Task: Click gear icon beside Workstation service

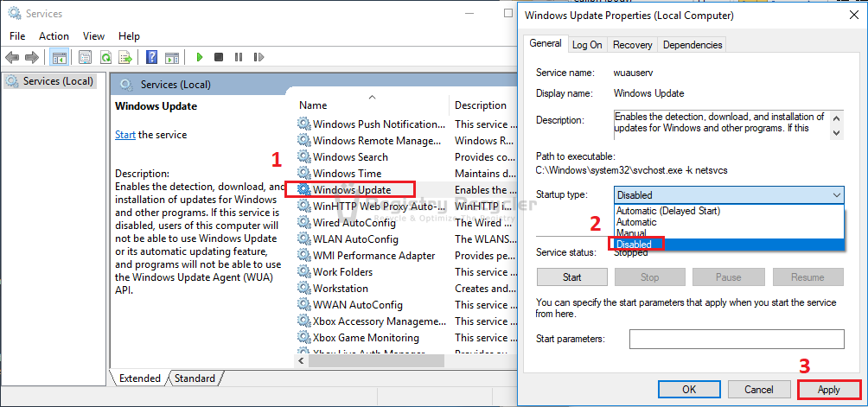Action: pos(304,288)
